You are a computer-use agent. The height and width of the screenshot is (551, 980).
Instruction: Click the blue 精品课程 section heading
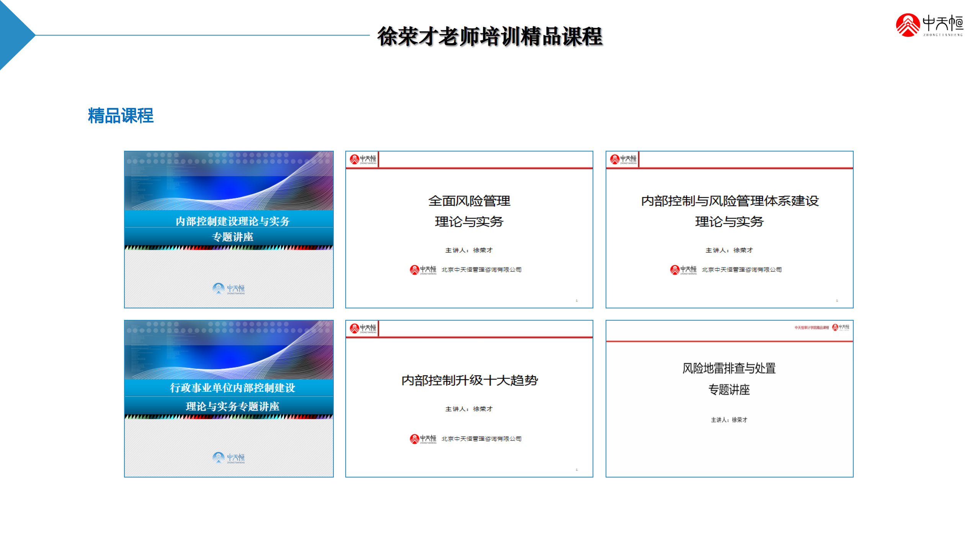point(121,116)
